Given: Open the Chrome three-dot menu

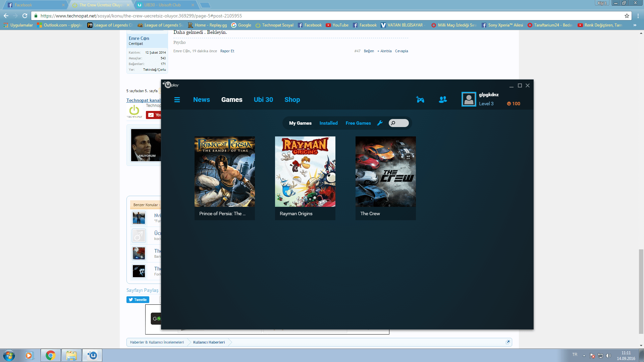Looking at the screenshot, I should click(638, 16).
